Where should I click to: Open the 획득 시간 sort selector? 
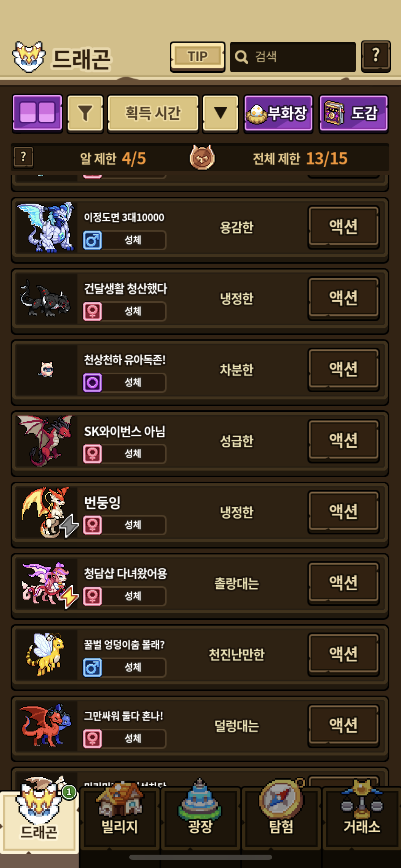pos(153,113)
